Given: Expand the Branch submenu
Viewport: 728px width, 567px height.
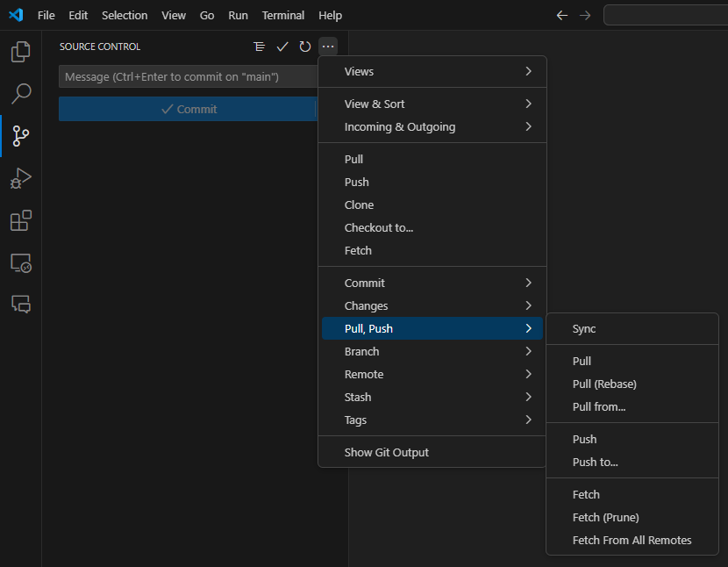Looking at the screenshot, I should [x=432, y=351].
